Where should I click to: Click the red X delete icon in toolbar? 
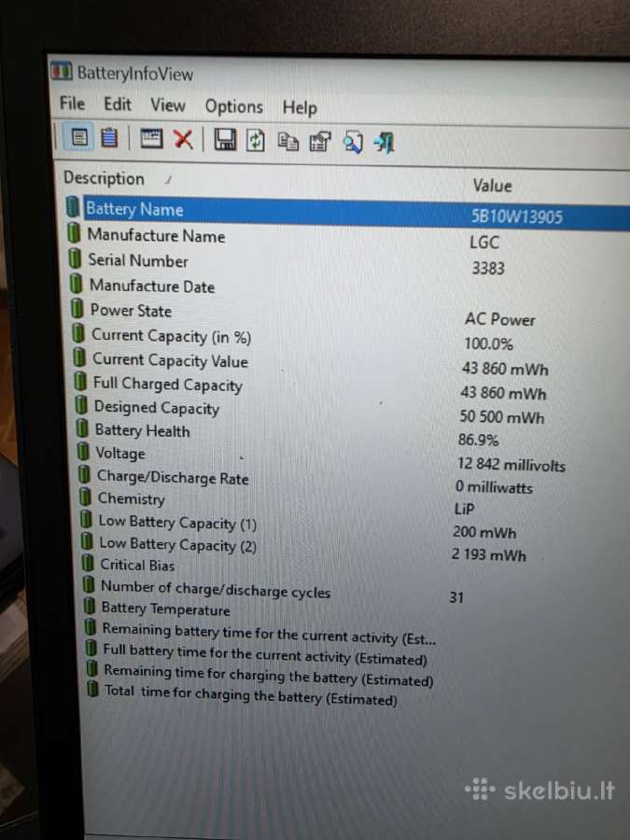tap(183, 139)
